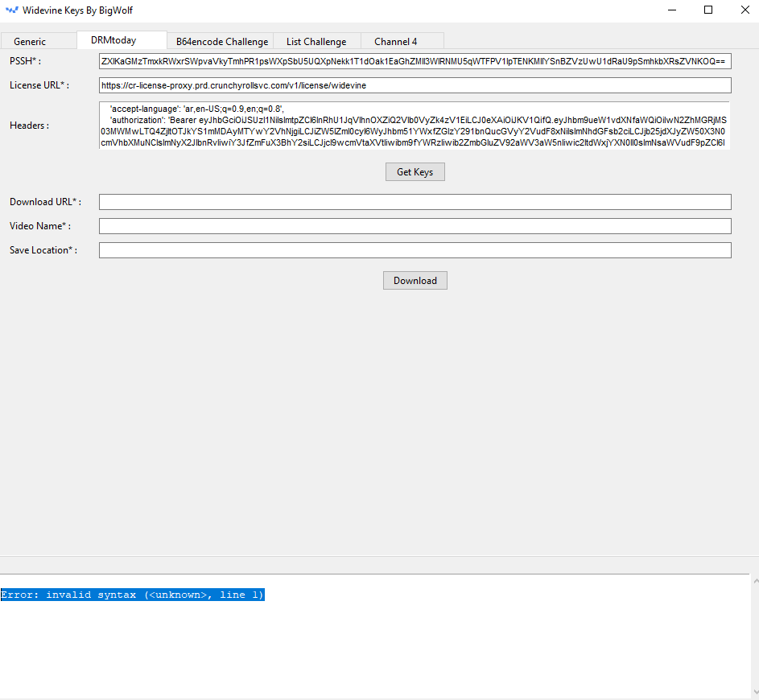759x700 pixels.
Task: Click the highlighted invalid syntax error line
Action: 132,595
